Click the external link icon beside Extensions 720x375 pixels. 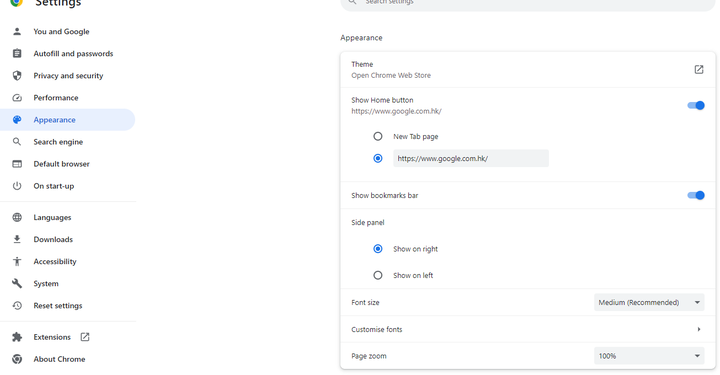click(x=85, y=337)
